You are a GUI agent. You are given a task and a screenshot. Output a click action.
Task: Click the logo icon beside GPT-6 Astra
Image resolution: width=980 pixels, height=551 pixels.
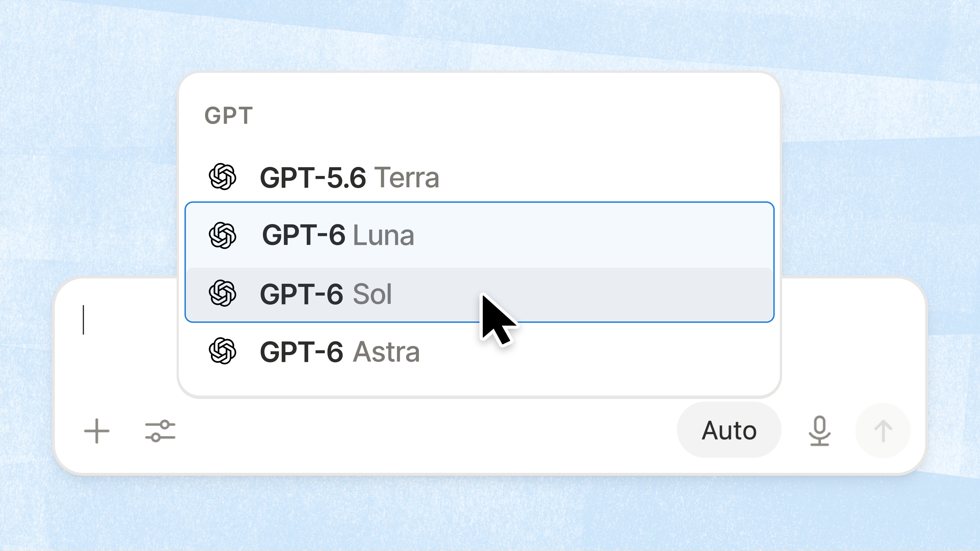(223, 351)
